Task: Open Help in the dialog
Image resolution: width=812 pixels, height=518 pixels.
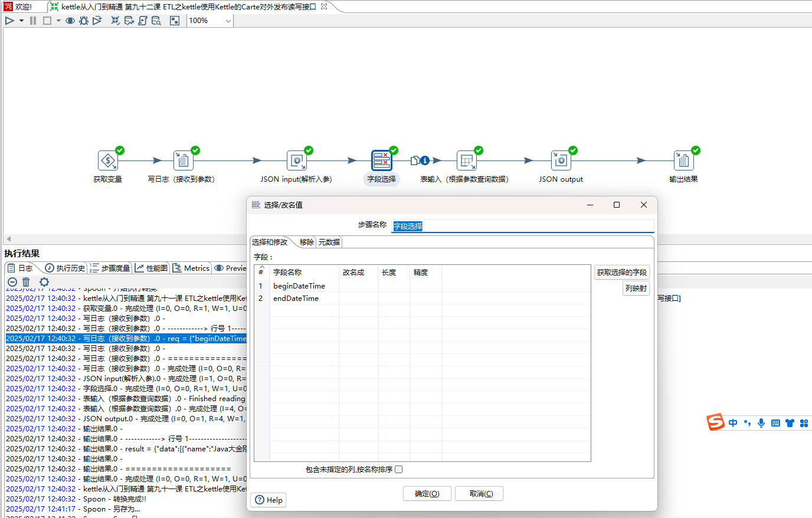Action: click(269, 500)
